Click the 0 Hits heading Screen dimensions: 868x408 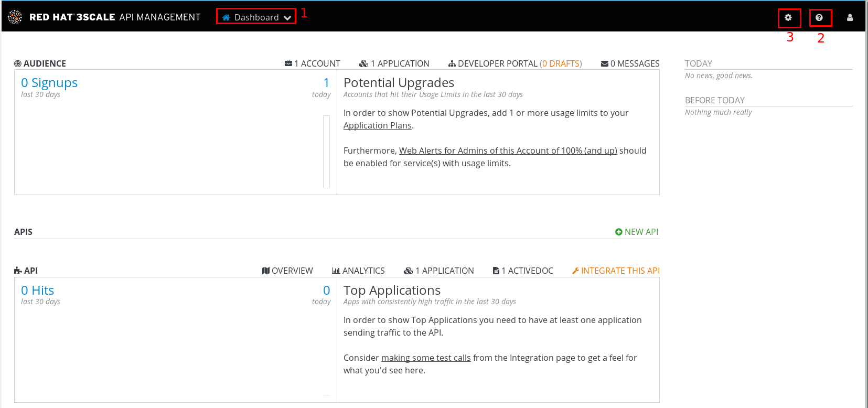click(x=37, y=291)
